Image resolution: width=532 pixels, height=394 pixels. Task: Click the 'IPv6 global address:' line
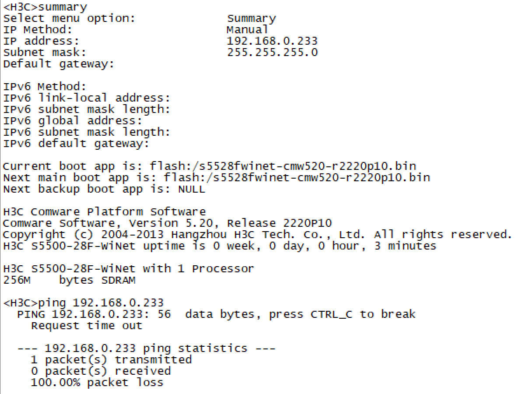tap(73, 121)
